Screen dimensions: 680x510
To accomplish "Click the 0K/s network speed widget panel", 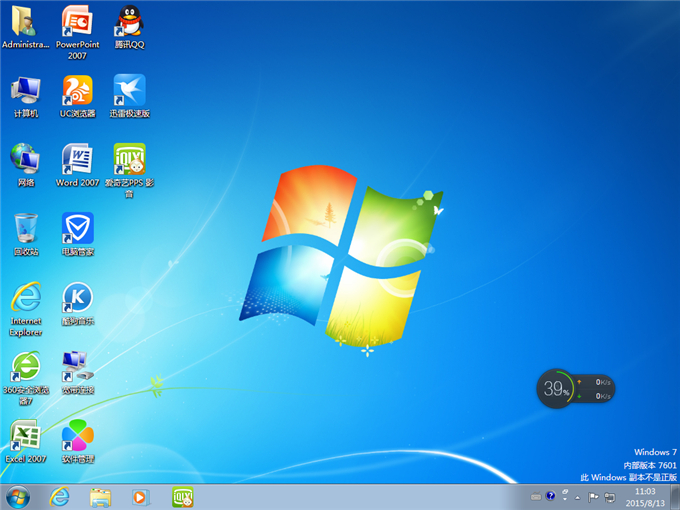I will point(595,389).
